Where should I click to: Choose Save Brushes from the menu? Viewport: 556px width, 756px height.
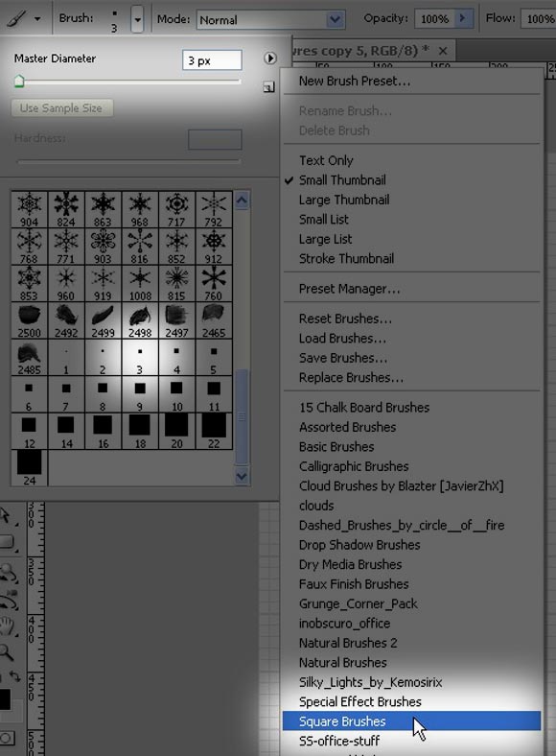click(x=342, y=358)
